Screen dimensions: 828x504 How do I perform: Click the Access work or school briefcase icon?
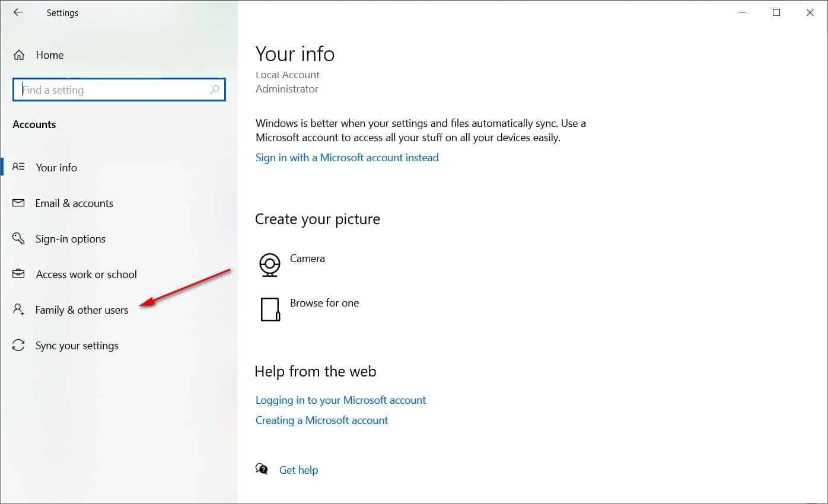[x=18, y=274]
